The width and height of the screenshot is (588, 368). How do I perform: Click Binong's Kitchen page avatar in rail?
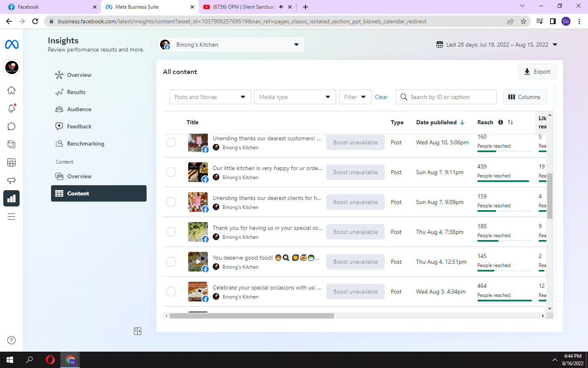coord(11,67)
